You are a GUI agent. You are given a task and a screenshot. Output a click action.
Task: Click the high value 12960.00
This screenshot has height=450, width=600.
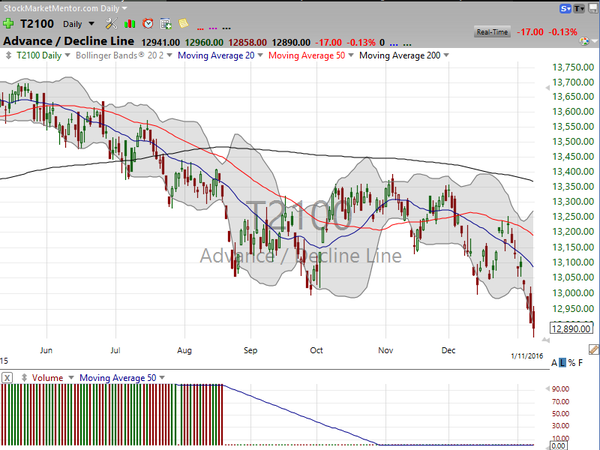204,42
